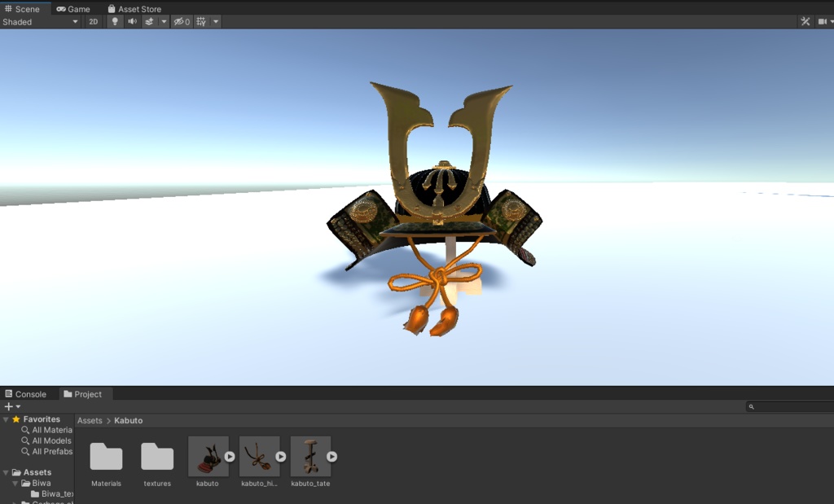Open the Project create plus menu
This screenshot has height=504, width=834.
(x=11, y=407)
